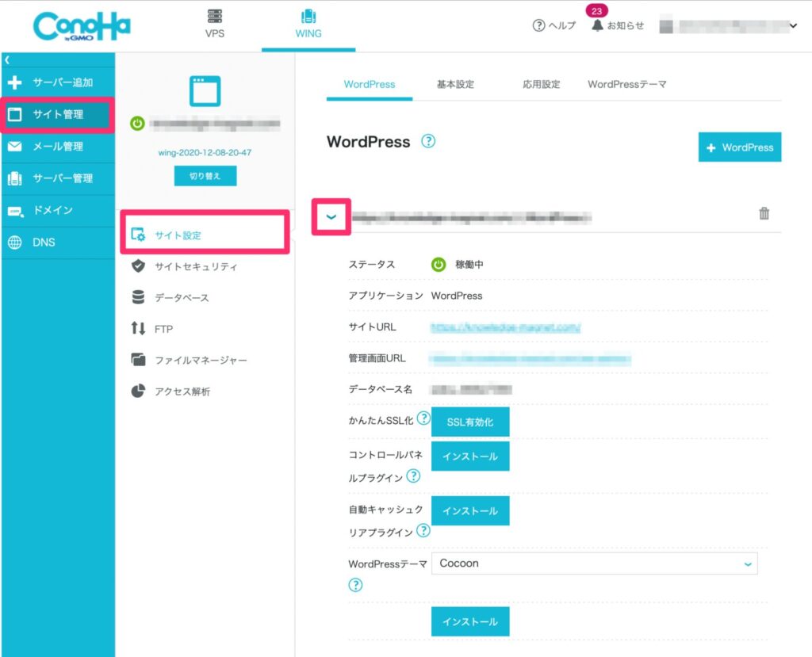The image size is (812, 657).
Task: Switch to the WordPress tab
Action: [370, 84]
